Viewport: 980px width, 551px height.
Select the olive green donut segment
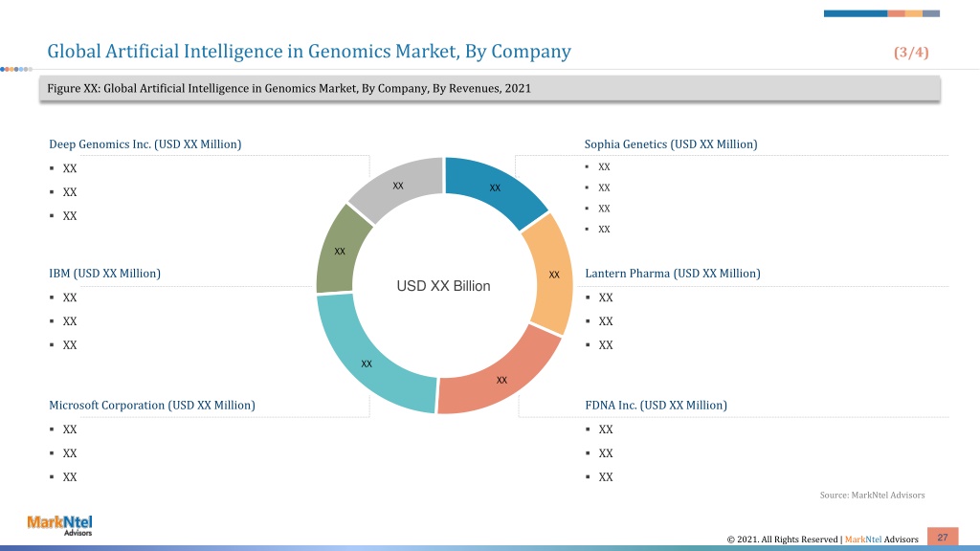(340, 252)
